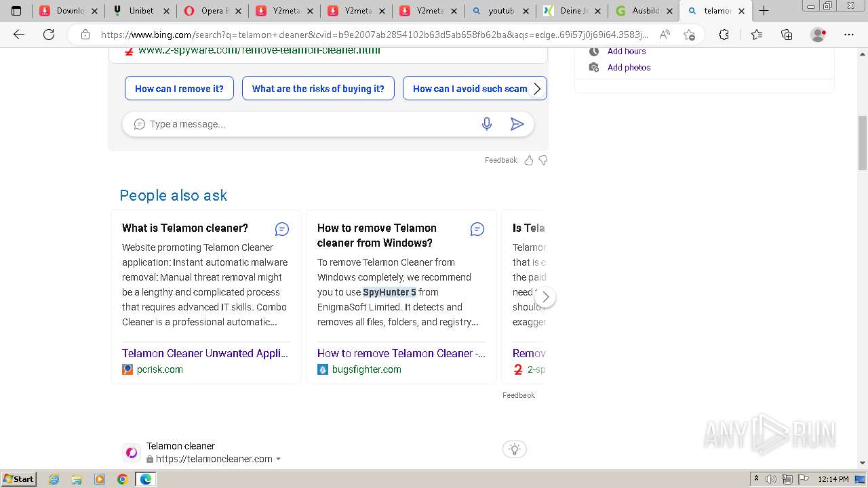Close the Unibet tab
The height and width of the screenshot is (488, 868).
(166, 11)
